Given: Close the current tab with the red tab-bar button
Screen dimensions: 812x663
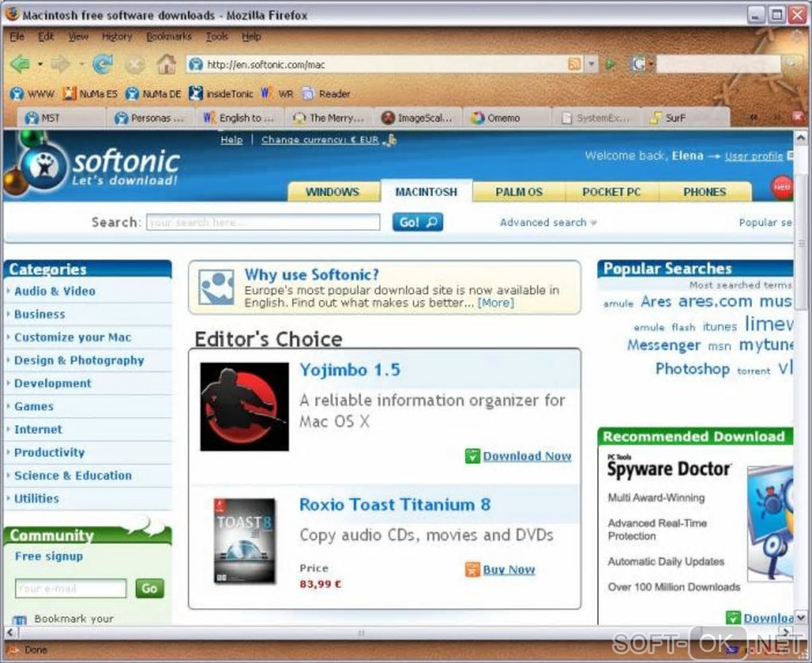Looking at the screenshot, I should point(798,118).
